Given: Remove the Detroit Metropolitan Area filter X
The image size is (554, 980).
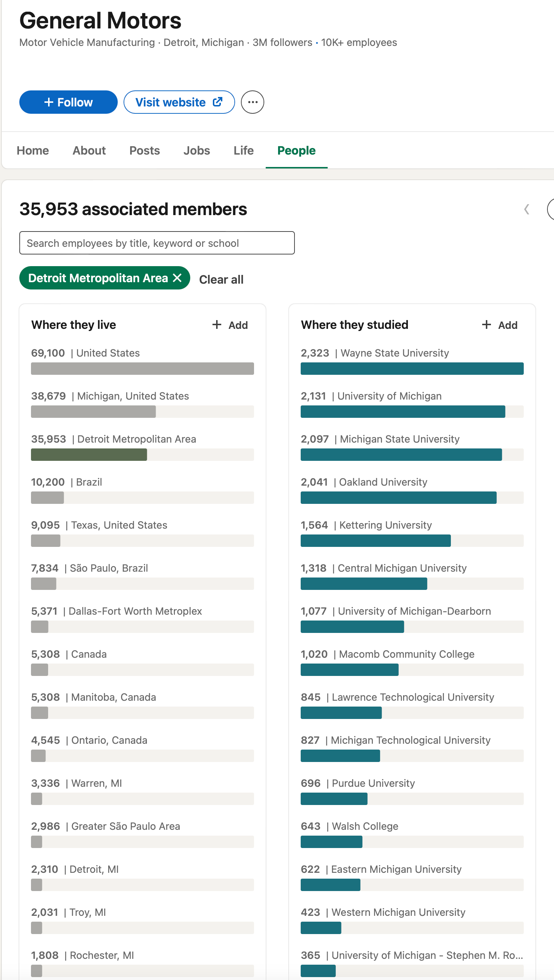Looking at the screenshot, I should pos(177,278).
